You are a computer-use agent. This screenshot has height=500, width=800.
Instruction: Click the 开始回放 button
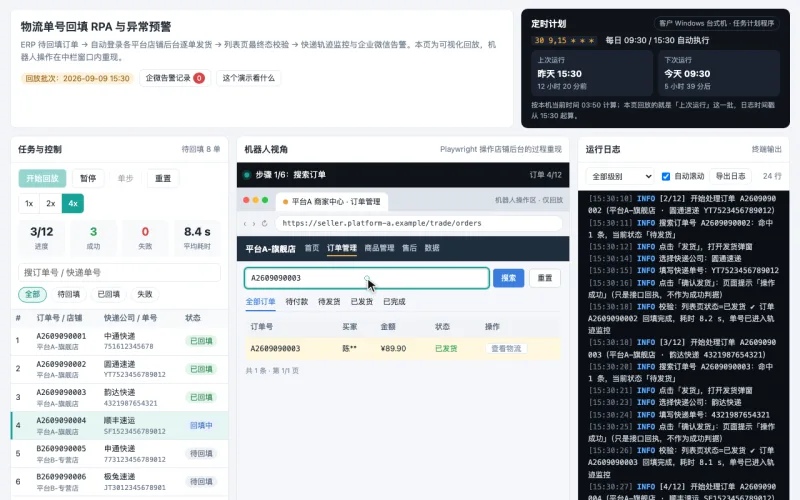[42, 178]
